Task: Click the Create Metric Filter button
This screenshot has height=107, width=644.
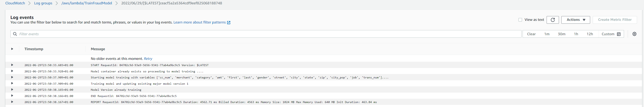Action: pyautogui.click(x=615, y=20)
